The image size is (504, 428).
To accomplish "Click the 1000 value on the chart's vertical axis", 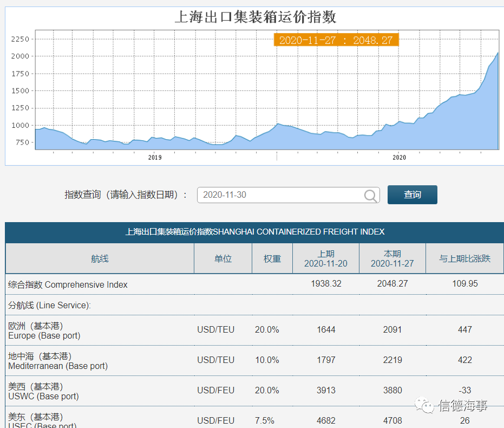I will pos(20,125).
